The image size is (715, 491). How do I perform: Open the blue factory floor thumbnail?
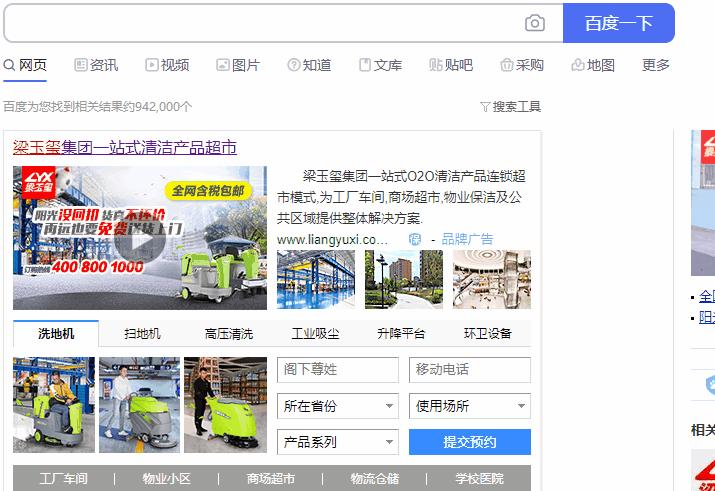(x=316, y=279)
